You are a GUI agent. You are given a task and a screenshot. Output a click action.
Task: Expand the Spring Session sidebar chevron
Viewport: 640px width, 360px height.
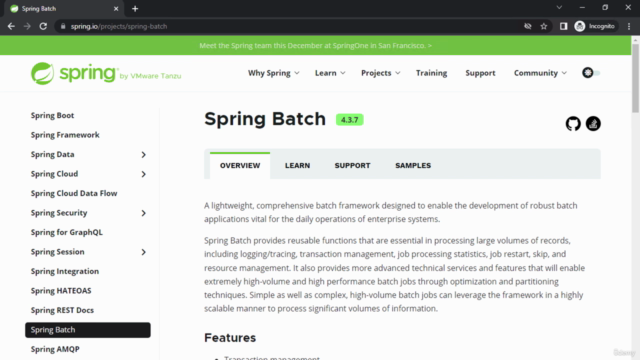143,252
